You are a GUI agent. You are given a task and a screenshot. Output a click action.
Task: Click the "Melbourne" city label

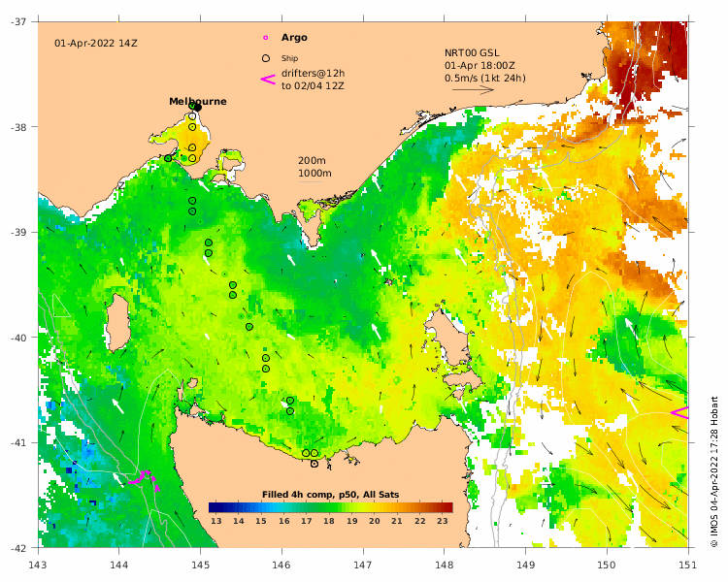point(198,101)
